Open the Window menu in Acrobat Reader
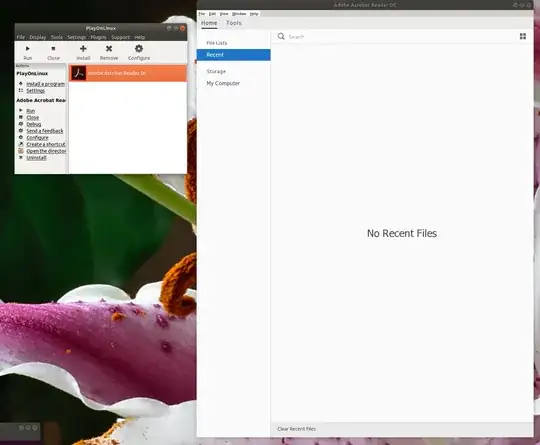Screen dimensions: 540x445 pyautogui.click(x=239, y=14)
